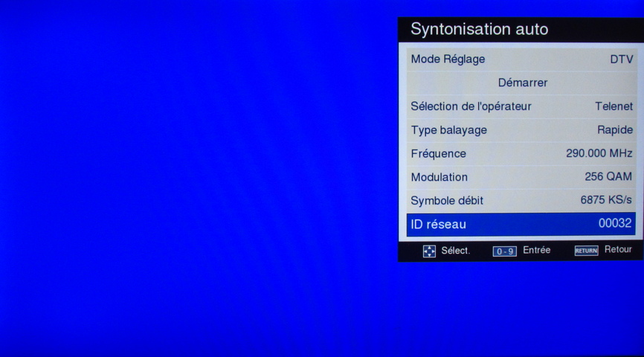Open Sélection de l'opérateur setting
The image size is (644, 357).
[521, 106]
